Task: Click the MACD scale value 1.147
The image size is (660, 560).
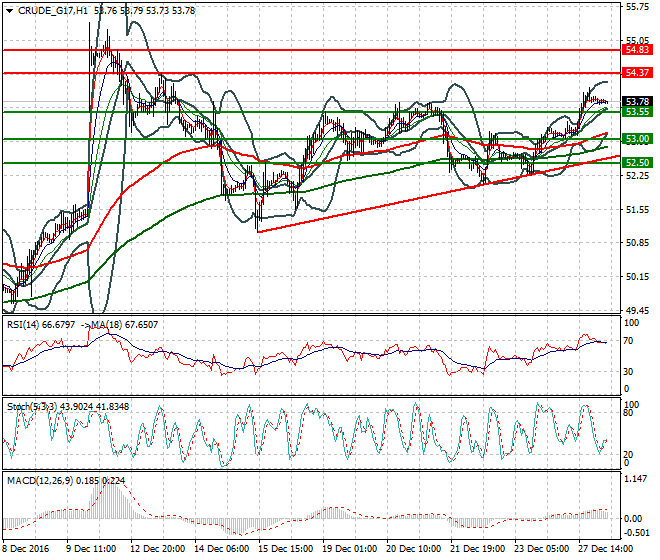Action: pos(636,479)
